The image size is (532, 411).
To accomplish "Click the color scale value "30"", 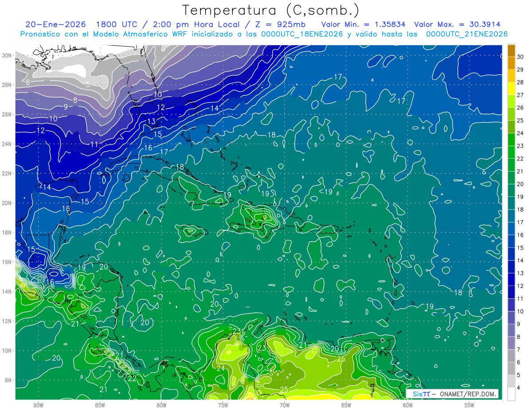I will [x=520, y=57].
